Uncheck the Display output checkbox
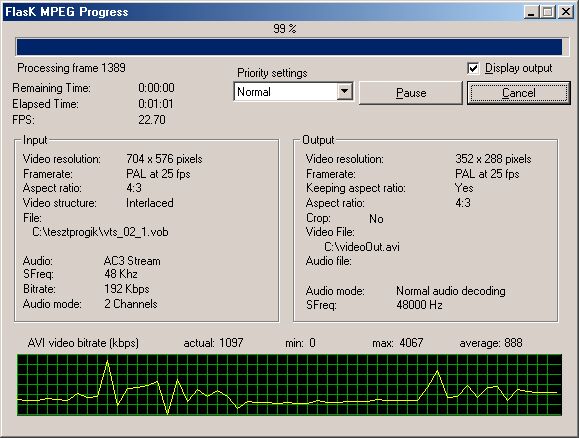This screenshot has height=438, width=579. 473,68
